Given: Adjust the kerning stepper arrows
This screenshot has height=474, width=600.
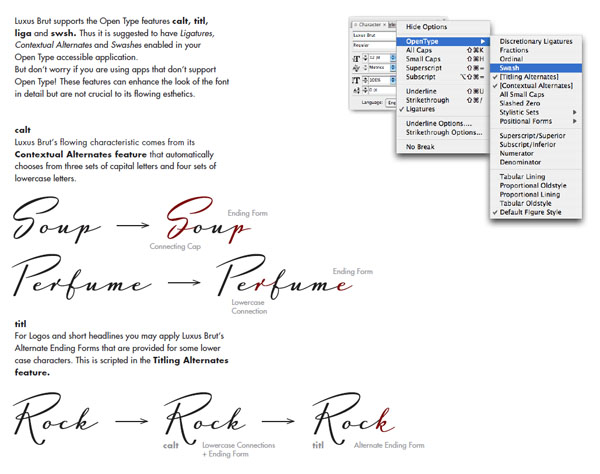Looking at the screenshot, I should (x=365, y=68).
